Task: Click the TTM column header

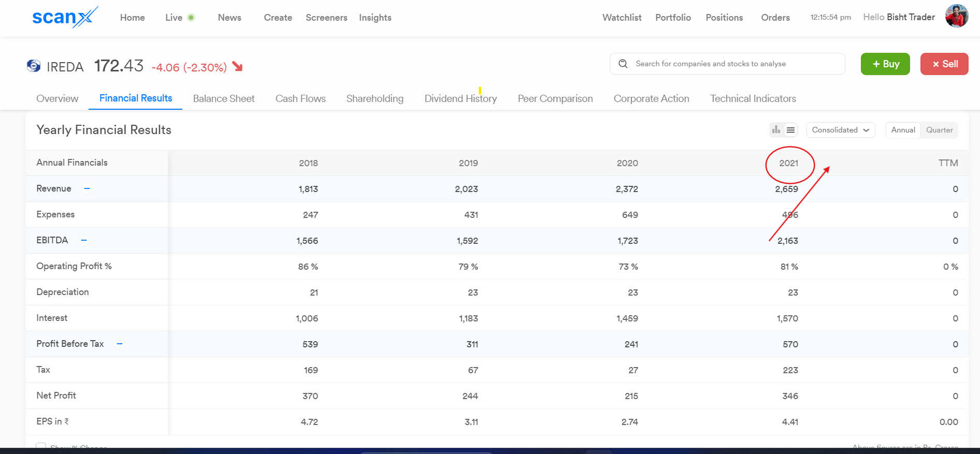Action: click(948, 163)
